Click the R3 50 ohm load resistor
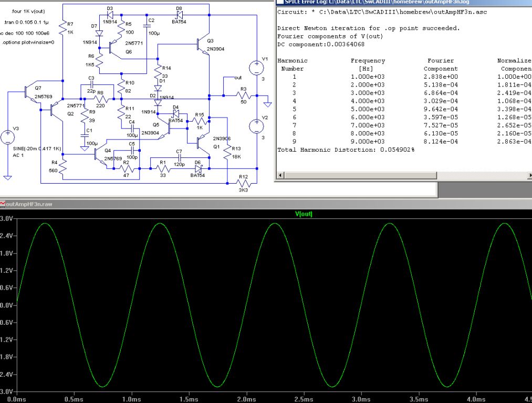 tap(243, 96)
